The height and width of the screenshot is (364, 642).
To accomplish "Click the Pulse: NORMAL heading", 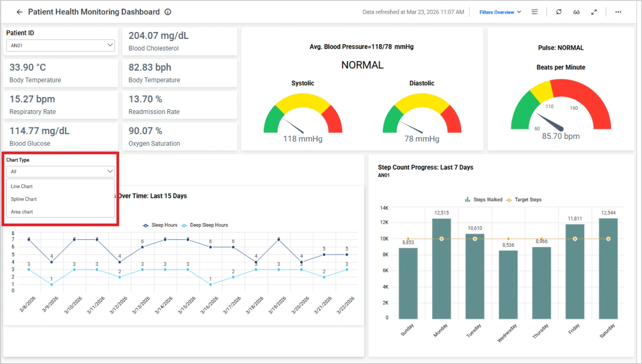I will (x=561, y=48).
